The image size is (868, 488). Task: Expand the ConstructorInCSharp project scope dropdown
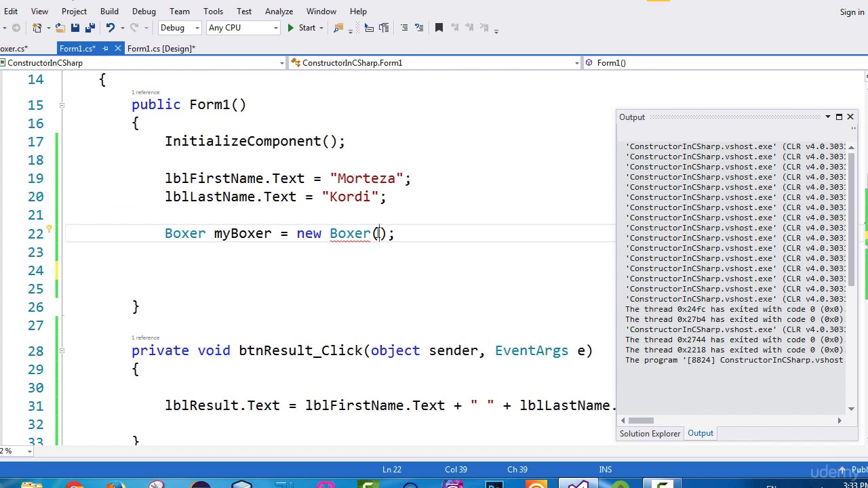coord(281,63)
